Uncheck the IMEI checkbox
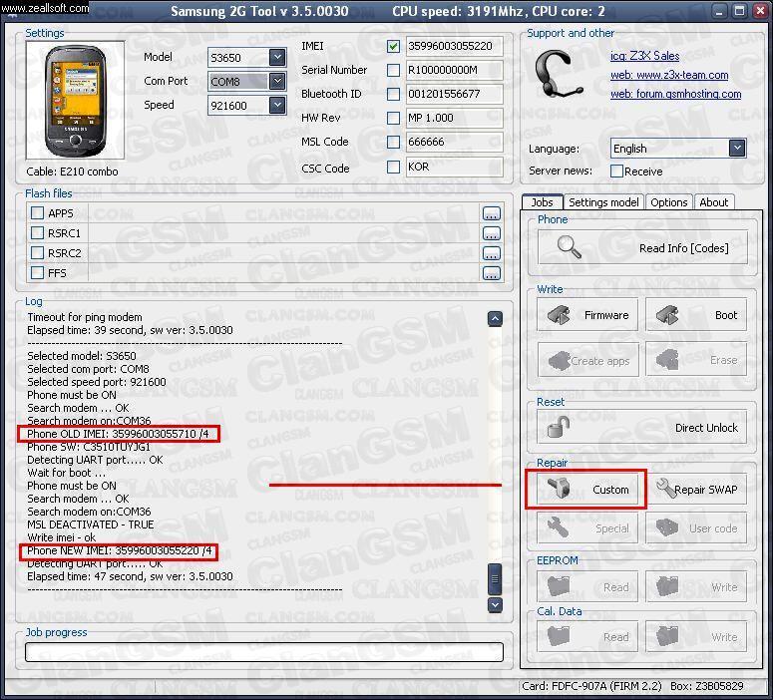The width and height of the screenshot is (773, 700). tap(393, 46)
